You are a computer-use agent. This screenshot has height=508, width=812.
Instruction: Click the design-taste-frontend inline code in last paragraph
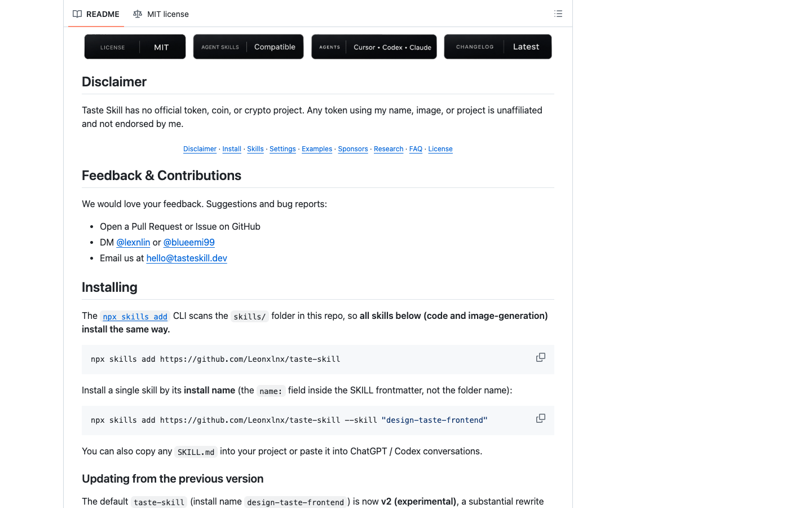(x=295, y=502)
